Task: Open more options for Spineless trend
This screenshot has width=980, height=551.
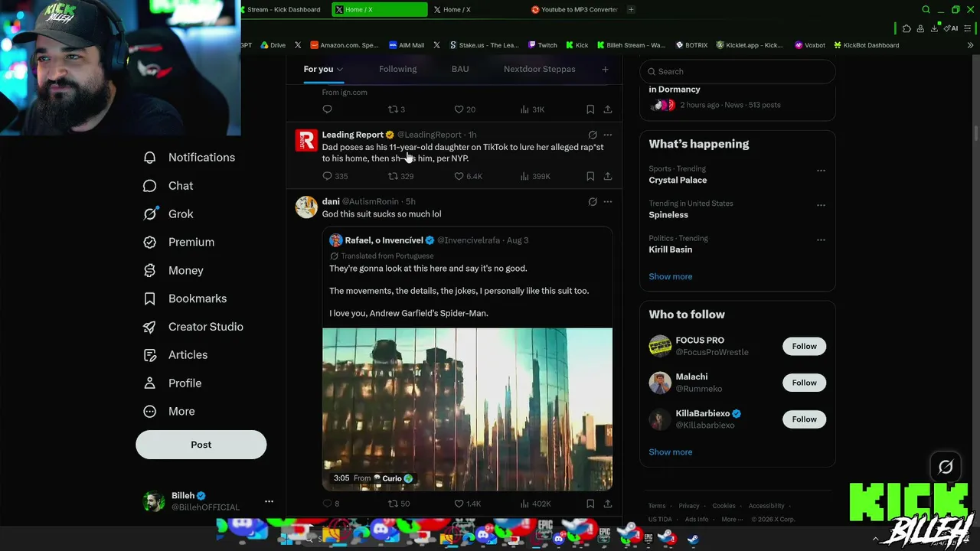Action: pos(821,205)
